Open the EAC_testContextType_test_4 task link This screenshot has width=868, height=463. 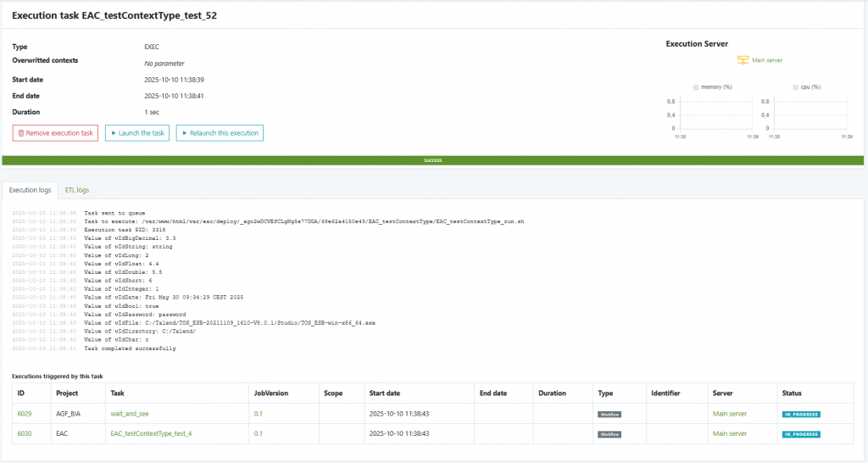[151, 433]
